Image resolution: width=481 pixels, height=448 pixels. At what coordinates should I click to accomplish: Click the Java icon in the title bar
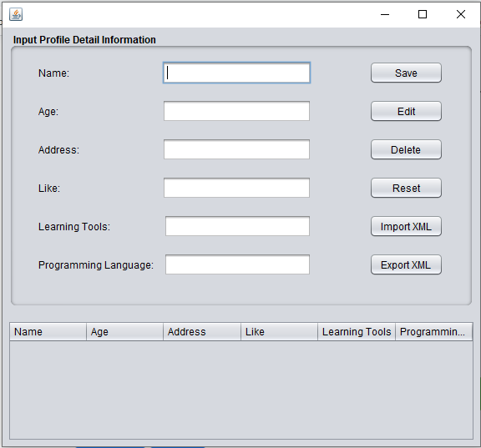pyautogui.click(x=16, y=14)
